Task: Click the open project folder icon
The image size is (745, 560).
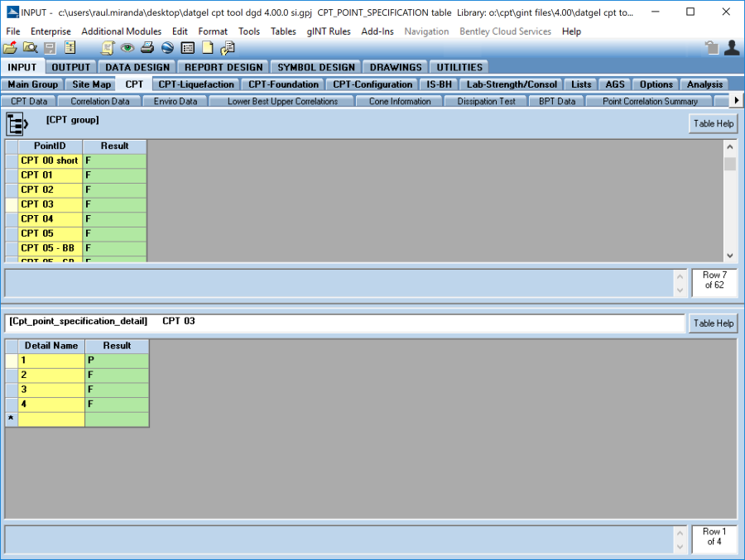Action: coord(10,48)
